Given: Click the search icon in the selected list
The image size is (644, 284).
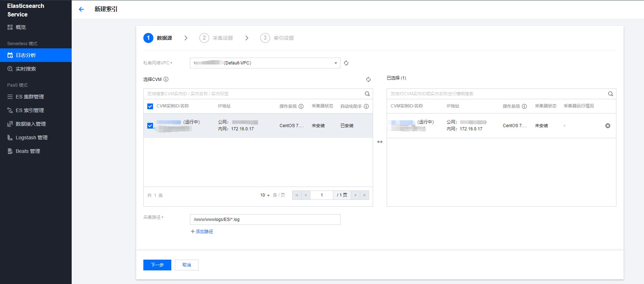Looking at the screenshot, I should coord(610,94).
